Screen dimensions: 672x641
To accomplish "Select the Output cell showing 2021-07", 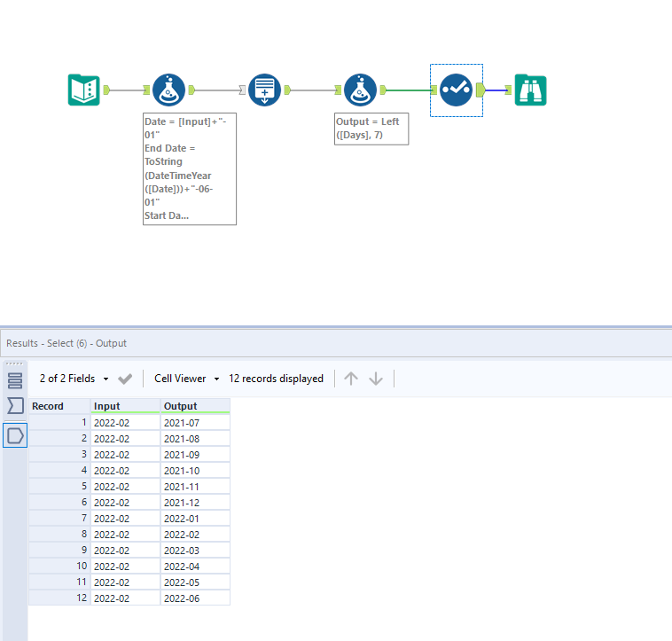I will (x=195, y=423).
